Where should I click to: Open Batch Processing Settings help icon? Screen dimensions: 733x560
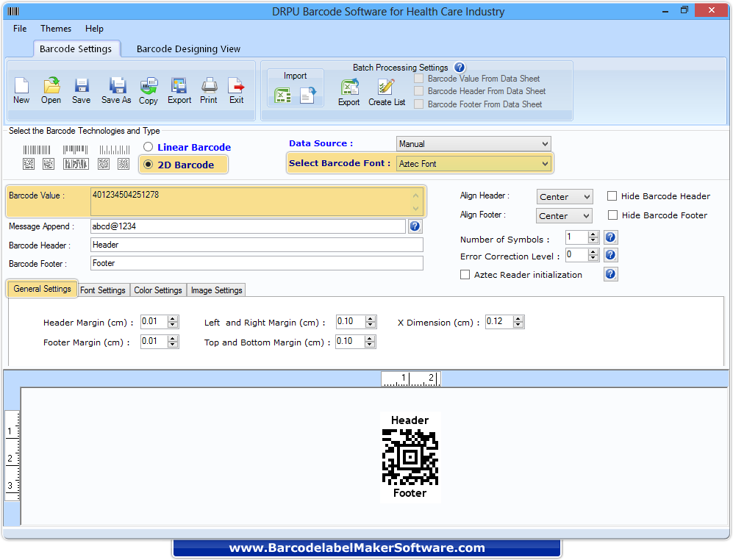coord(460,68)
